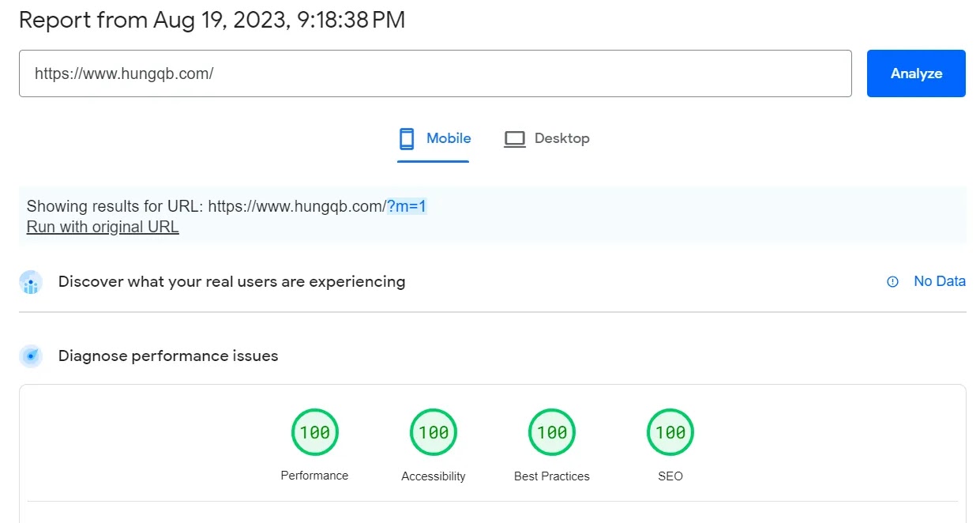This screenshot has width=980, height=523.
Task: Click the diagnose performance issues icon
Action: [31, 356]
